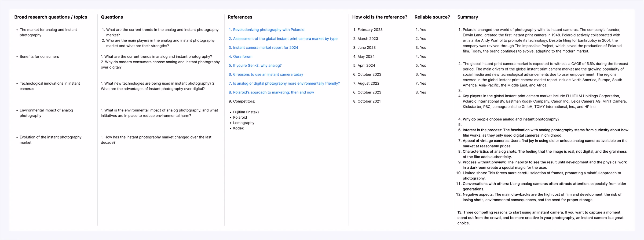Viewport: 644px width, 240px height.
Task: Select the '1. Yes' reliable source entry
Action: 421,30
